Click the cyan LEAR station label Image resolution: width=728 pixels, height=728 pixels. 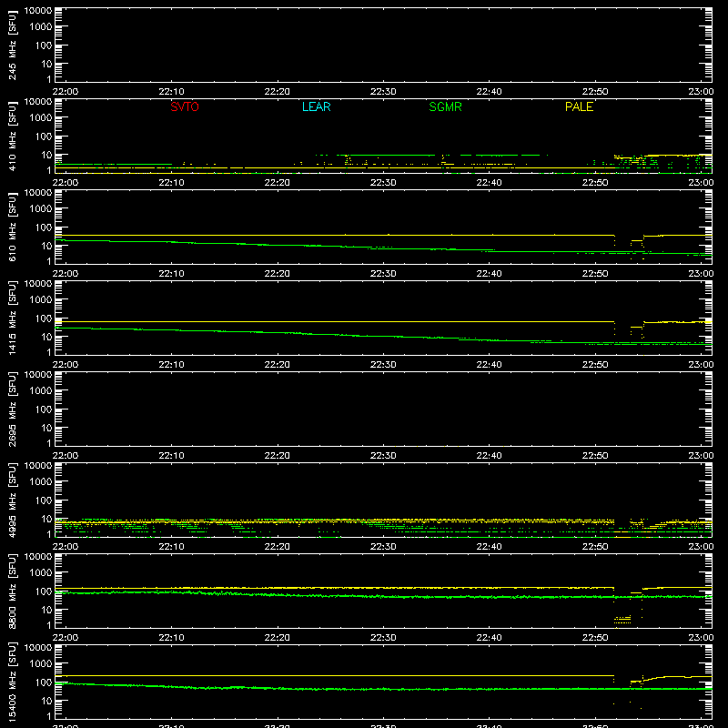click(x=316, y=106)
